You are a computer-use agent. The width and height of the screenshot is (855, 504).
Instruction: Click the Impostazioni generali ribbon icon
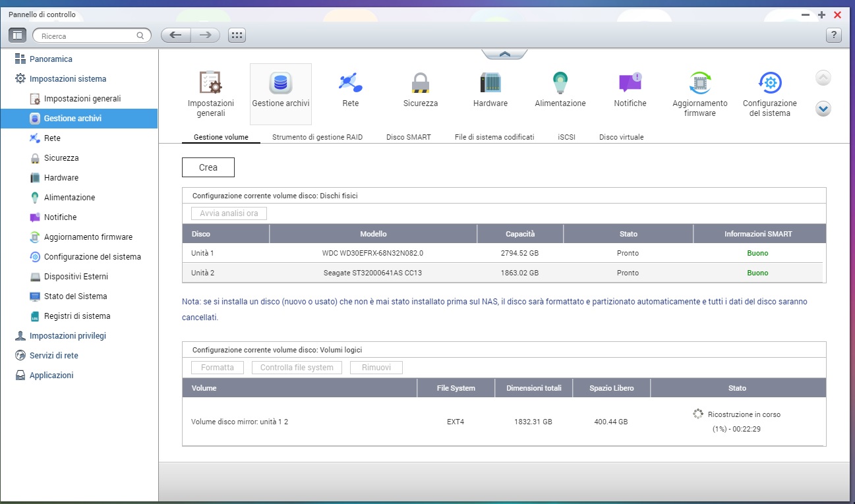(210, 84)
